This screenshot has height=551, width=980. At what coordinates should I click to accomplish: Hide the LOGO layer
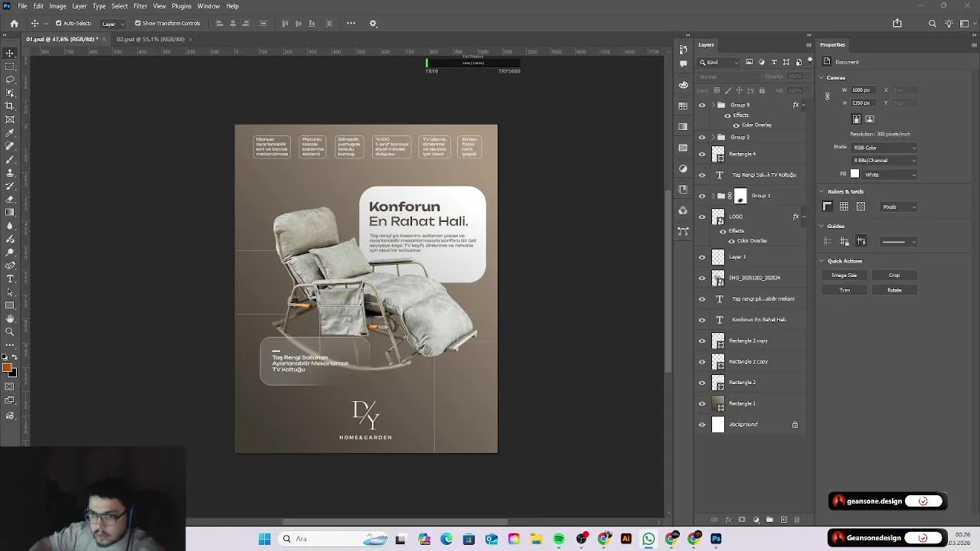[702, 217]
